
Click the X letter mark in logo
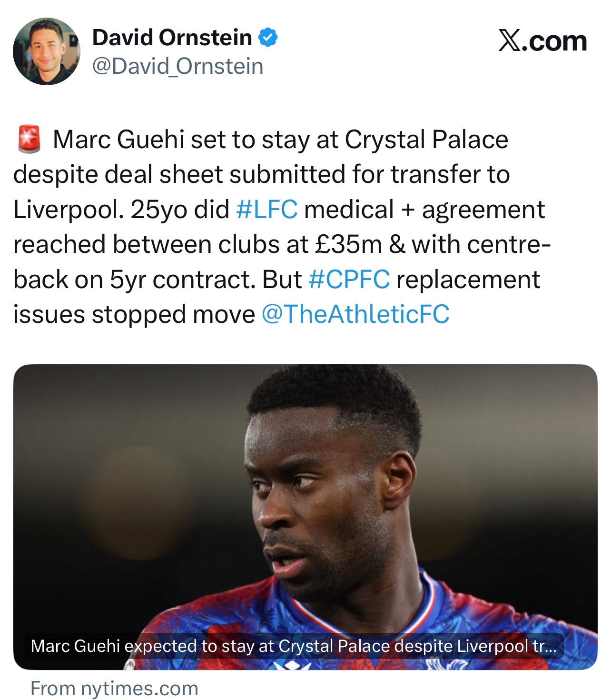[x=509, y=41]
